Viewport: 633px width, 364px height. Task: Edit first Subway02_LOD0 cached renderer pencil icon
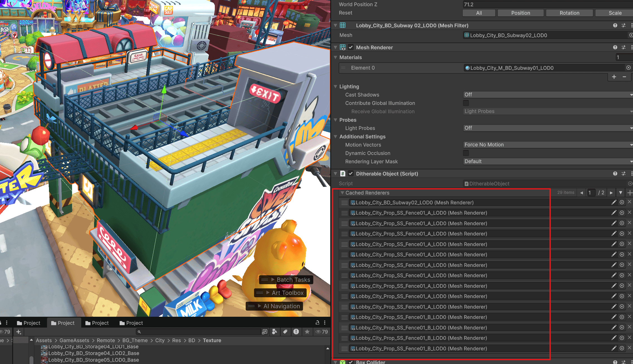tap(614, 202)
